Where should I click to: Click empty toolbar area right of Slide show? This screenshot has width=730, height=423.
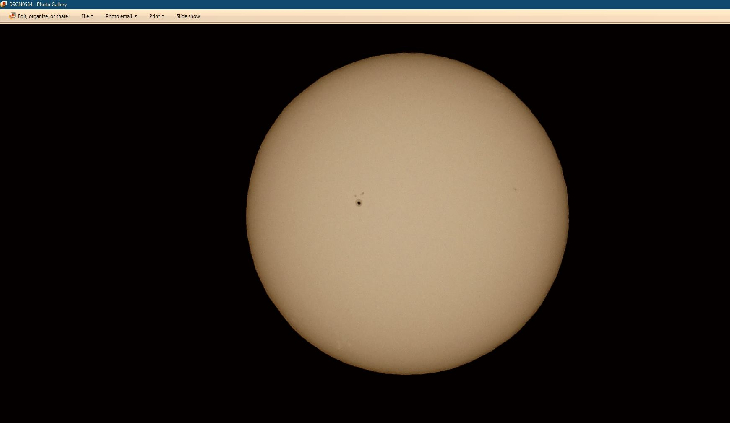450,16
